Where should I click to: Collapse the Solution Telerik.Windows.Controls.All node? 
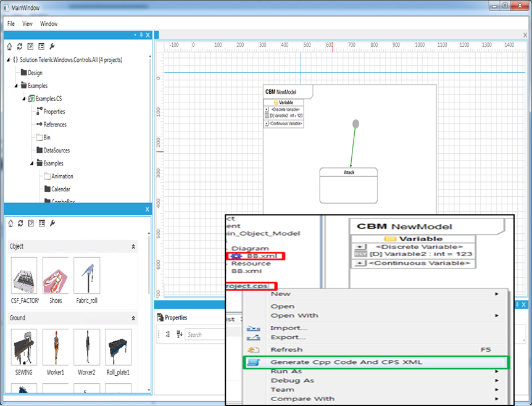pyautogui.click(x=8, y=60)
